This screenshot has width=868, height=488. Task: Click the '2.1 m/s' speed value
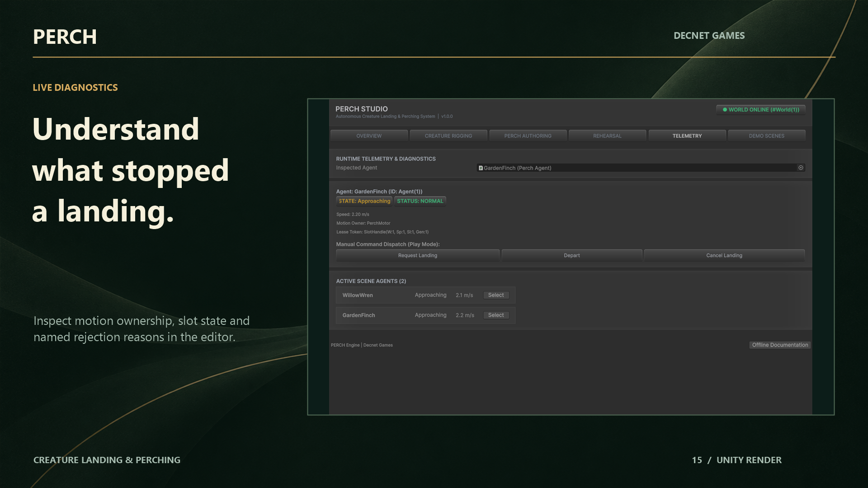464,296
